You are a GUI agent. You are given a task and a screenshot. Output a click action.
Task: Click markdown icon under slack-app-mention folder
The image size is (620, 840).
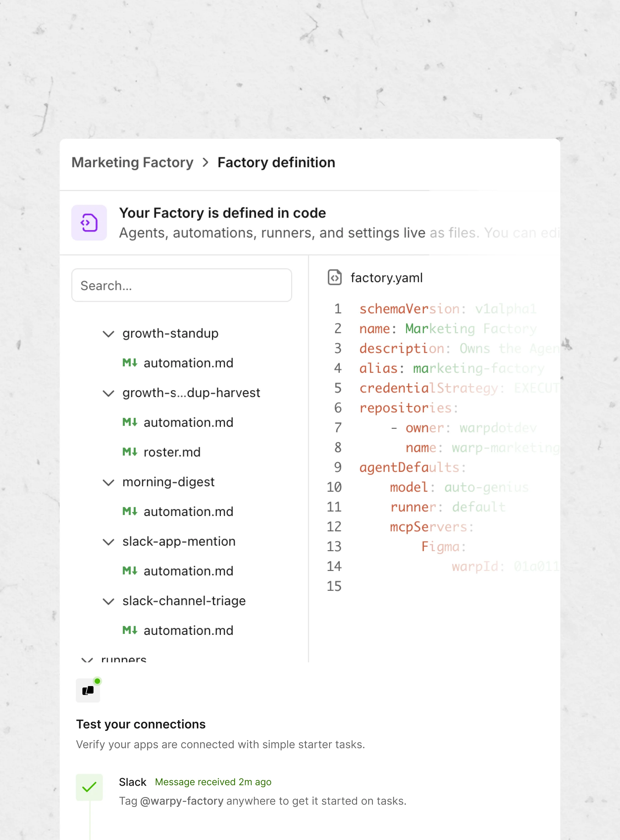click(x=130, y=571)
